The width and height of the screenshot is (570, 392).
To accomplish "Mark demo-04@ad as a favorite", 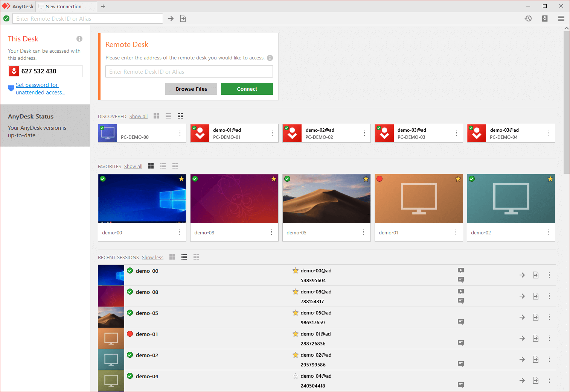I will 295,376.
